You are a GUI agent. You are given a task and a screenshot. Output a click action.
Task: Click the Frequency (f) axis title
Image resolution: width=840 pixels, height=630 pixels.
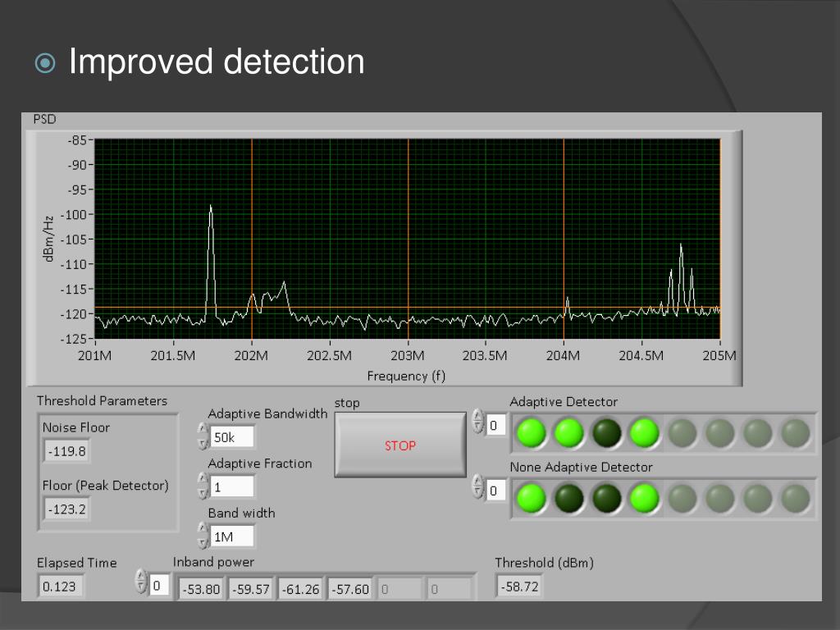pos(406,376)
